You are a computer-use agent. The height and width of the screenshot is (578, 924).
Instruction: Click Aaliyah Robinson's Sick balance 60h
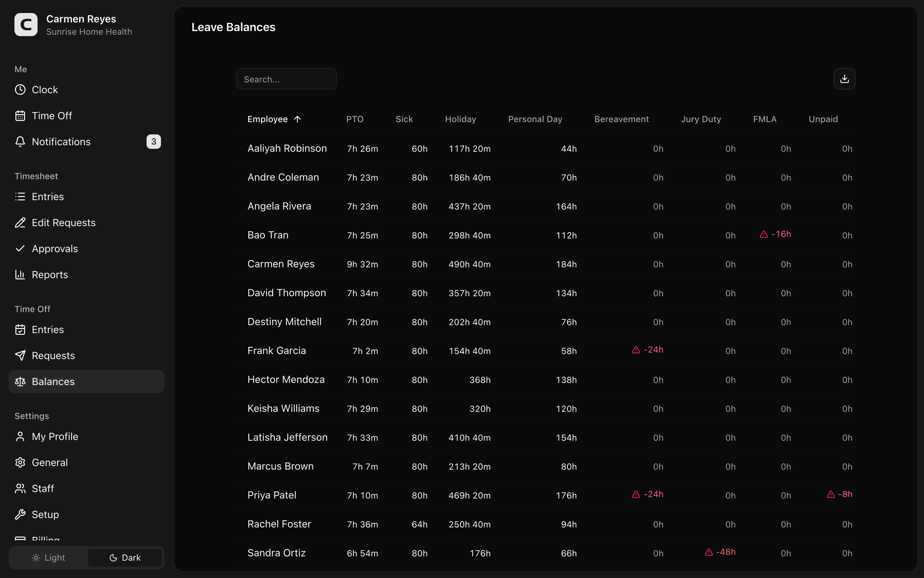[420, 149]
